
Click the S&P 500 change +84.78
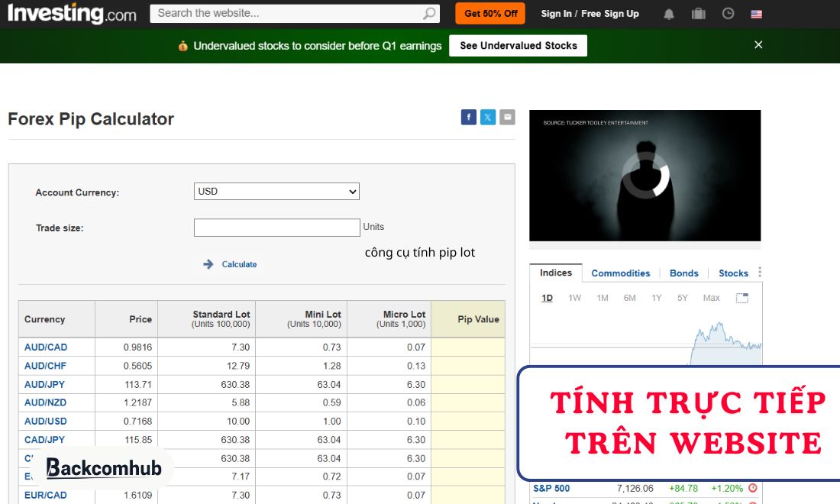coord(683,489)
